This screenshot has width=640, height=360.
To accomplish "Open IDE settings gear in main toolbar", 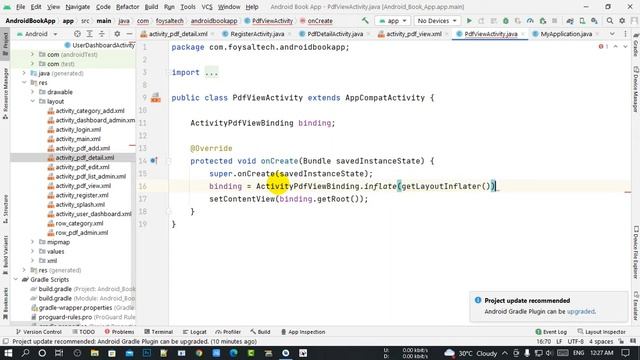I will click(622, 20).
